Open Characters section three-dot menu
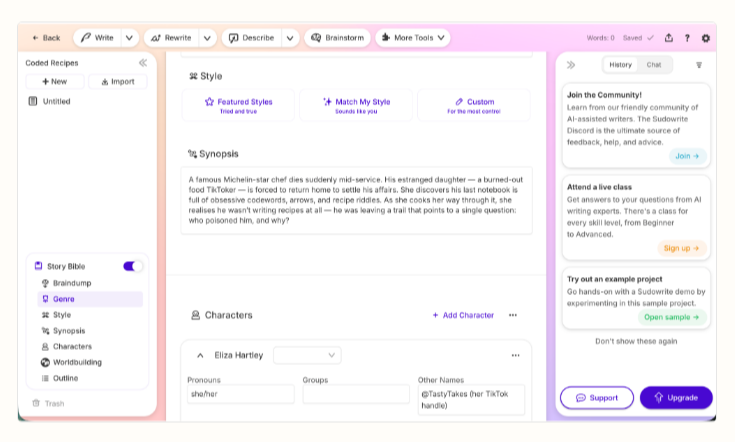 click(513, 315)
